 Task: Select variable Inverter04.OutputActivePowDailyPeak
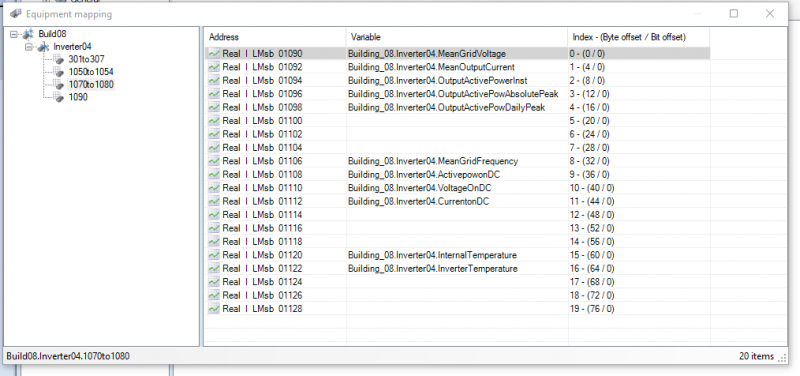point(446,107)
